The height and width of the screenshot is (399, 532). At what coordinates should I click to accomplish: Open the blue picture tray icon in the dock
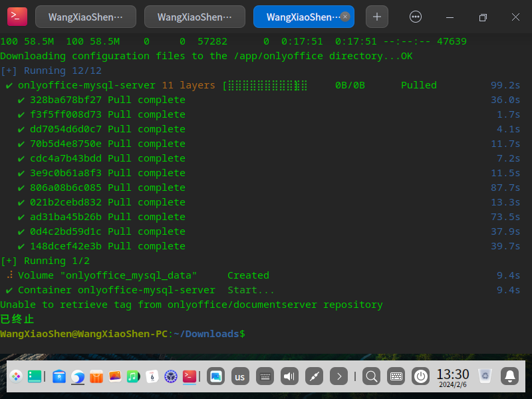point(215,376)
